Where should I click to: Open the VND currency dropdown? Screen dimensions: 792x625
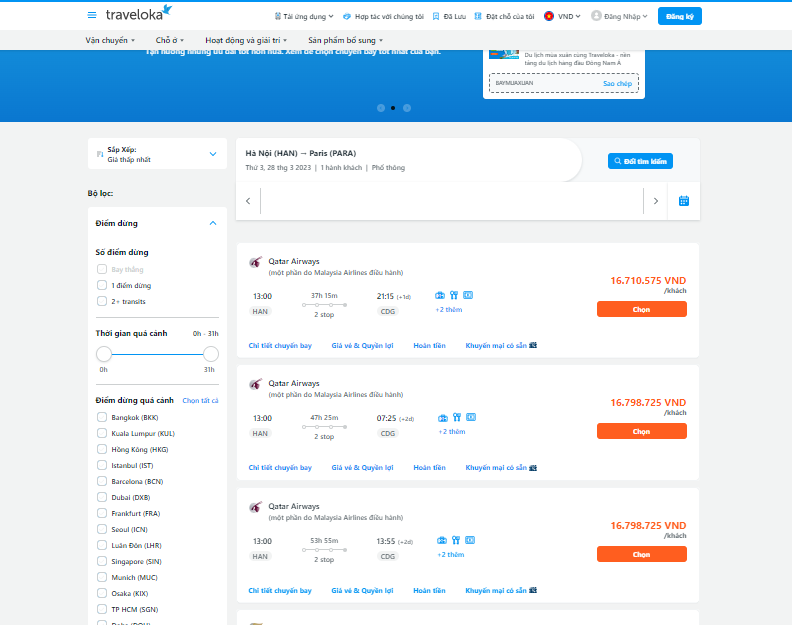[x=569, y=16]
